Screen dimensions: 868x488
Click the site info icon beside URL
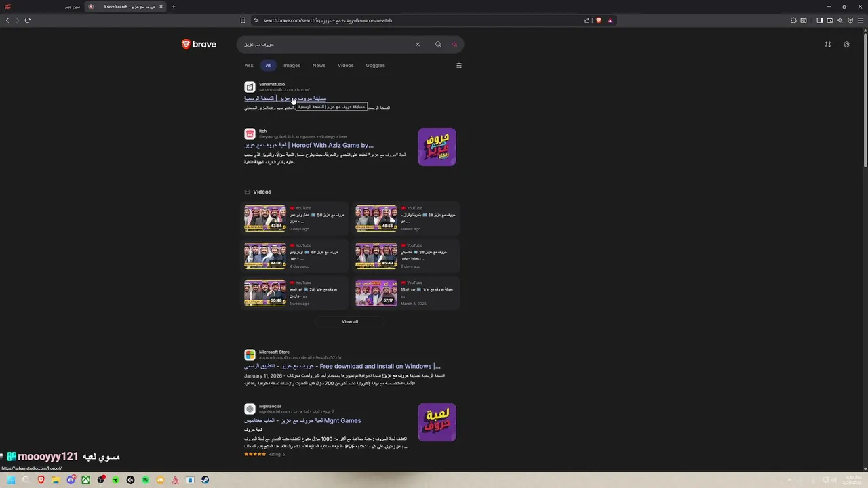(x=256, y=20)
